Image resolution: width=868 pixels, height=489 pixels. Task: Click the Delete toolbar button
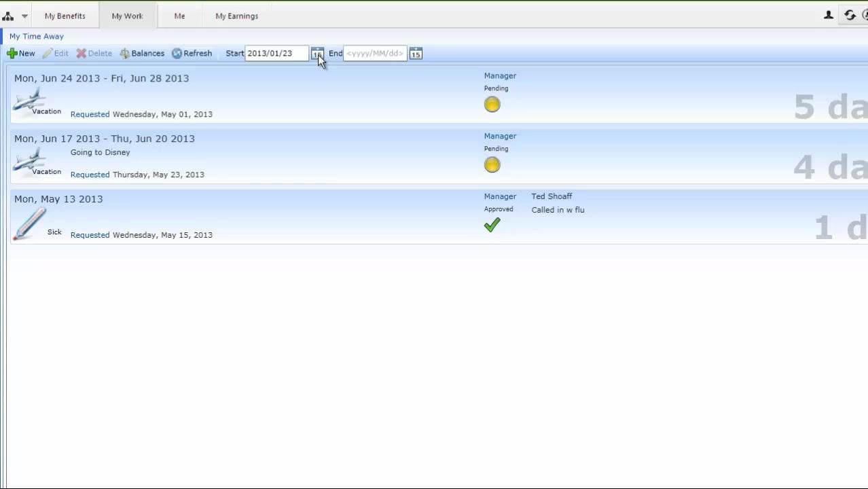[x=94, y=53]
